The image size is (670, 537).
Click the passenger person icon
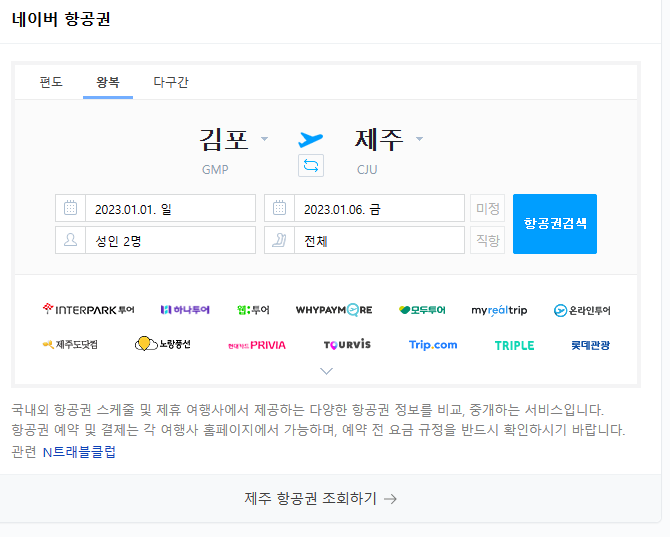pos(71,240)
